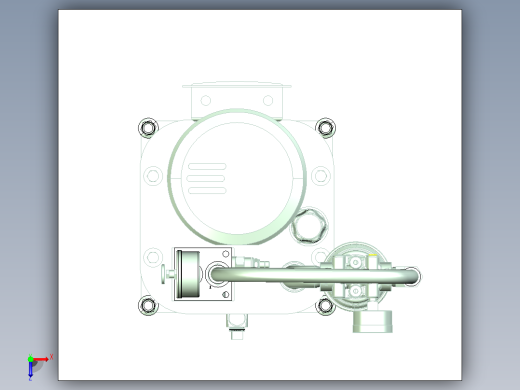The image size is (520, 390).
Task: Select the left hole on top bracket
Action: coord(206,100)
